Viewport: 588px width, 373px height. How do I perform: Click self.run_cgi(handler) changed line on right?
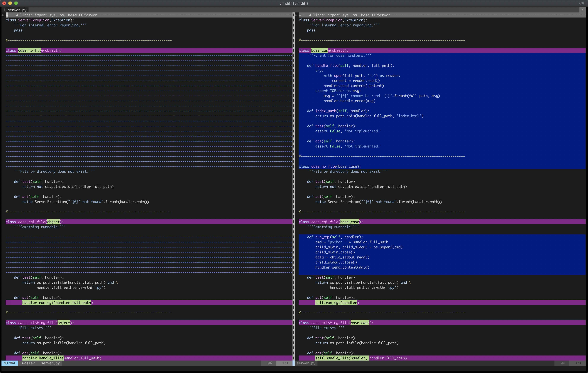(x=337, y=303)
